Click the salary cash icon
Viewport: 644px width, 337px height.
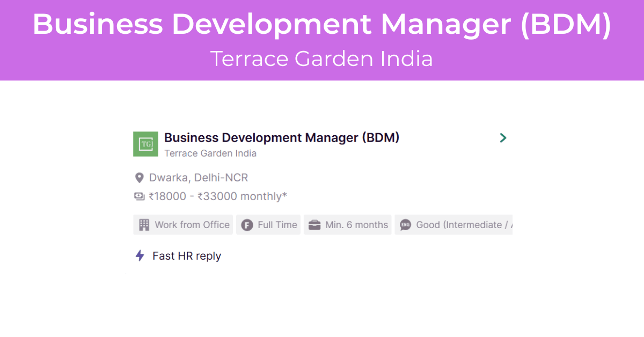[140, 196]
